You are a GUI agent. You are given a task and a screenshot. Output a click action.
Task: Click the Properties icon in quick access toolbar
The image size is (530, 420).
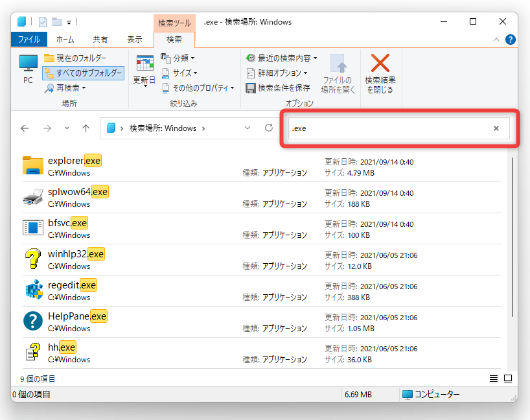click(x=43, y=22)
